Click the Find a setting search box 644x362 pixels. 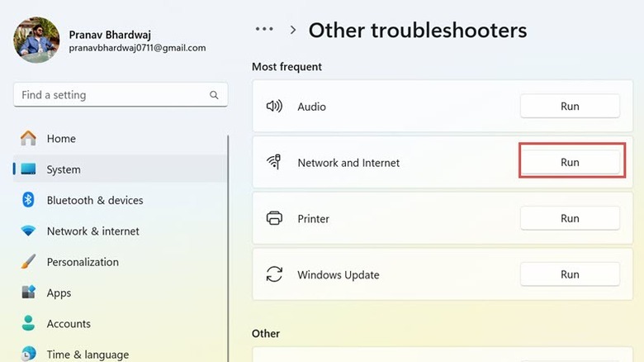click(111, 95)
